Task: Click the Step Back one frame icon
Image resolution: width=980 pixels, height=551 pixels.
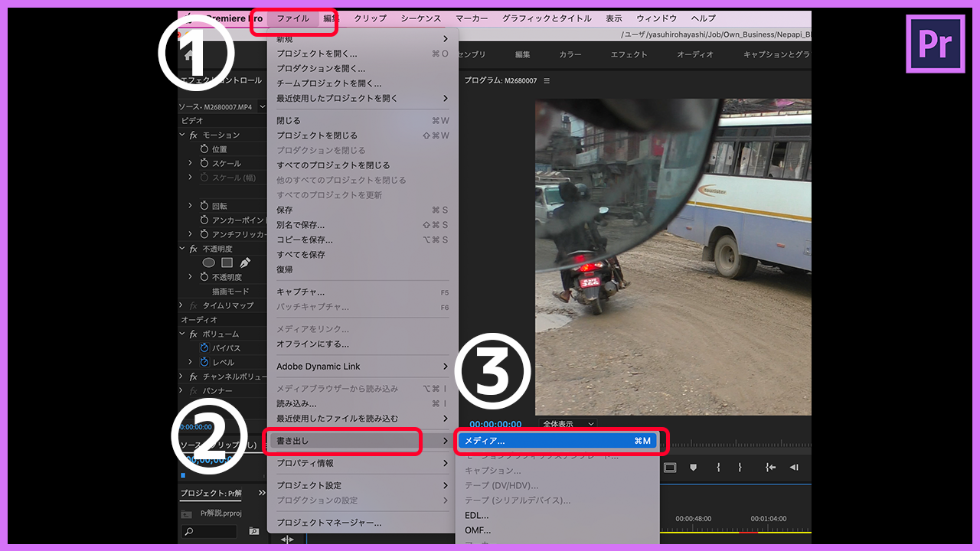Action: click(x=794, y=468)
